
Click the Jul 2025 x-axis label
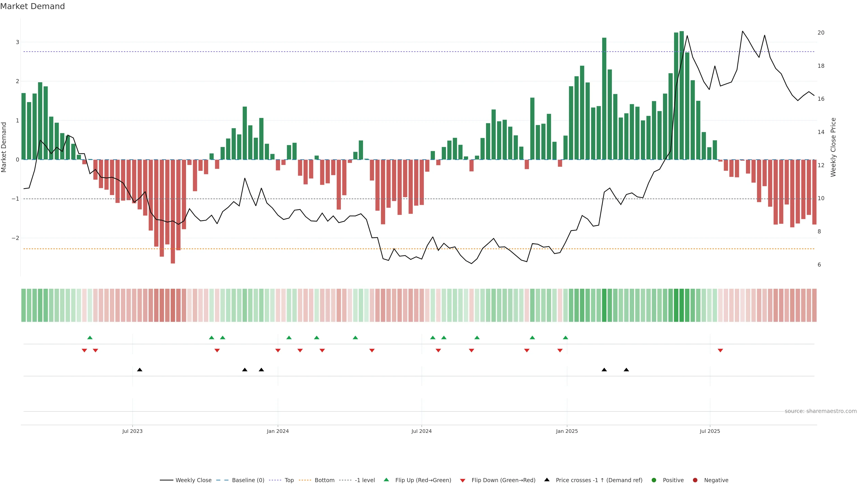(710, 431)
